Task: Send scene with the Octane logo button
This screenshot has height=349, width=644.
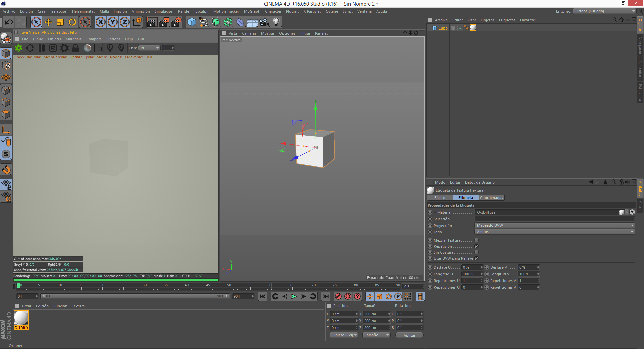Action: 19,48
